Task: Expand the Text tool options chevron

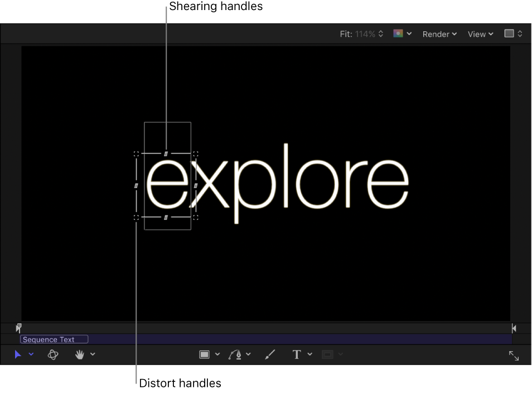Action: tap(310, 354)
